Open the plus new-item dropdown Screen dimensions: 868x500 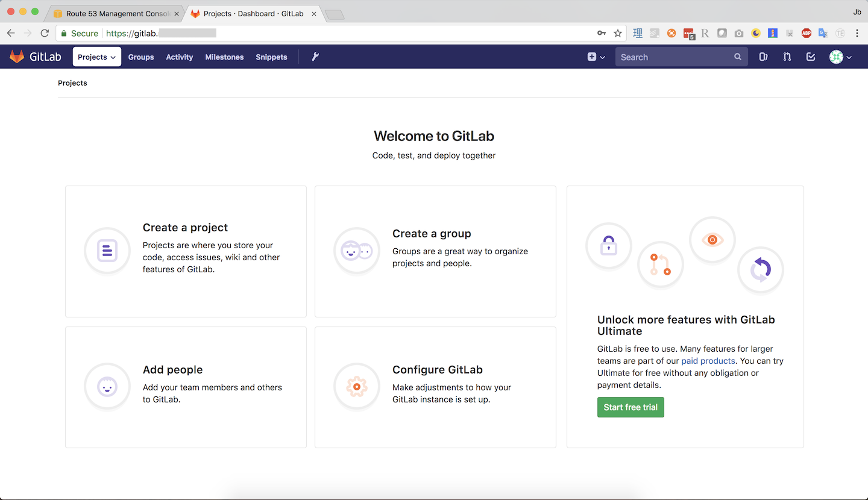tap(596, 57)
